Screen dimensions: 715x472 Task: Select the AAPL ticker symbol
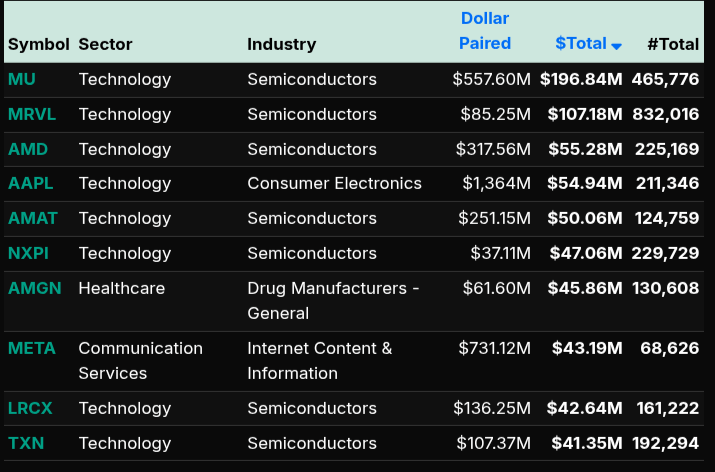30,183
